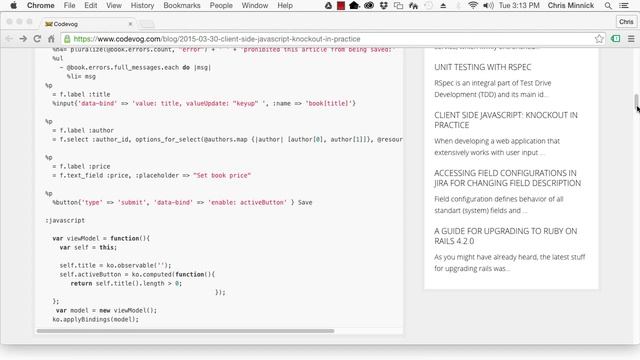Viewport: 640px width, 360px height.
Task: View the green padlock security info
Action: tap(67, 39)
